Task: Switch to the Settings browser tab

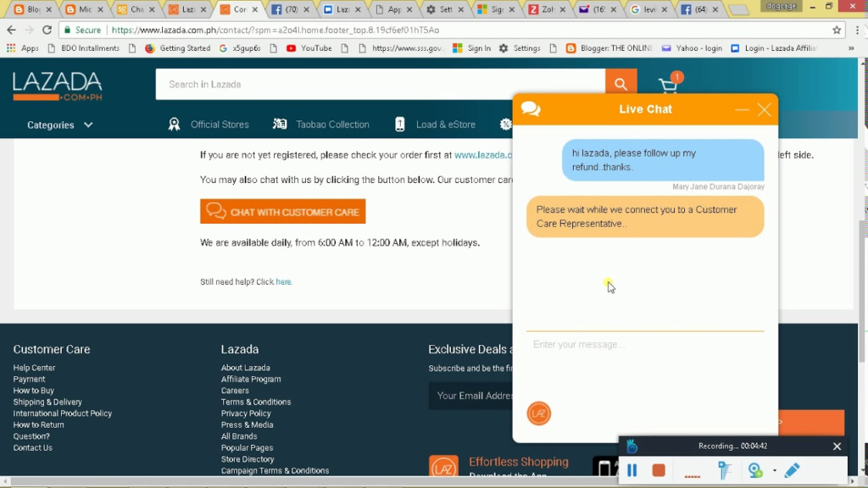Action: 444,9
